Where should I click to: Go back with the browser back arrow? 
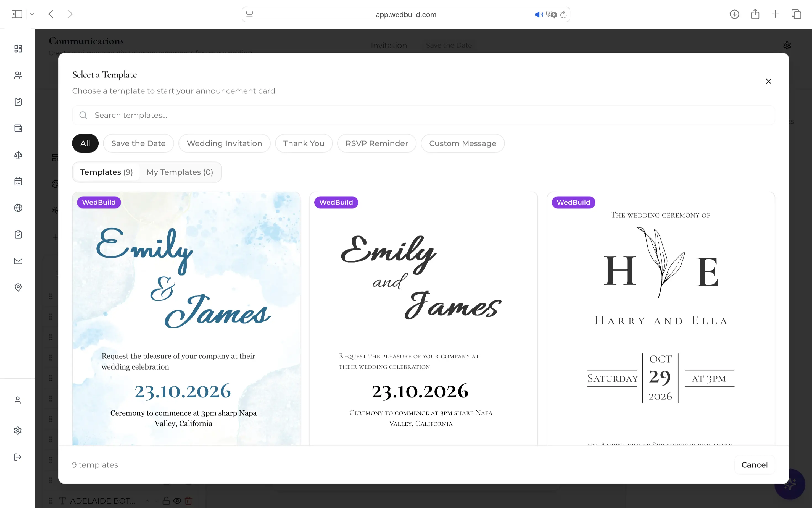point(51,14)
